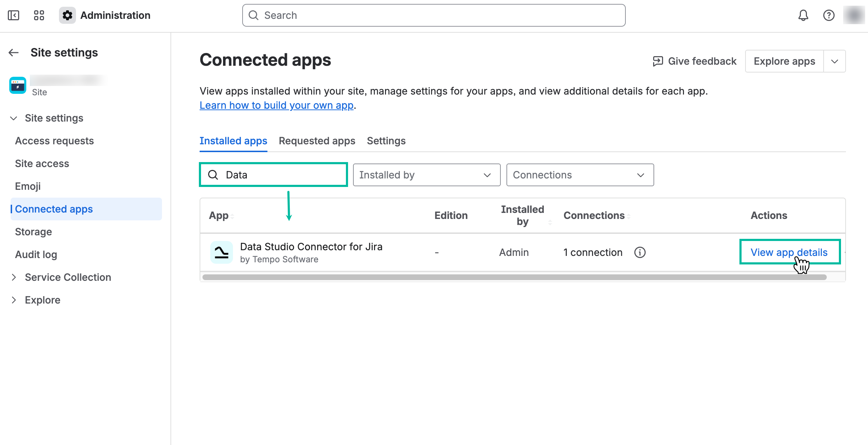868x445 pixels.
Task: Open the notifications bell
Action: 803,15
